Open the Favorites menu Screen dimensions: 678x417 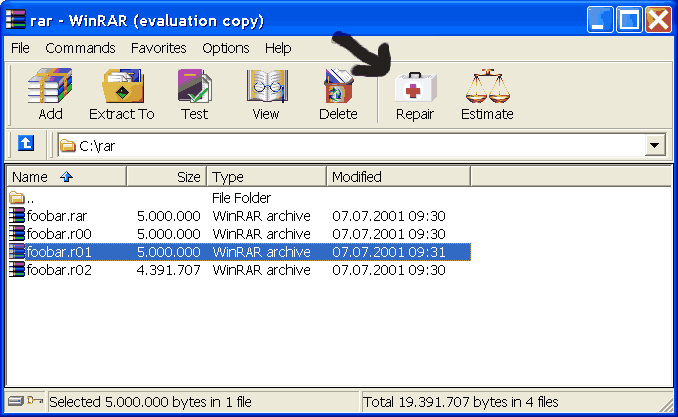(159, 48)
